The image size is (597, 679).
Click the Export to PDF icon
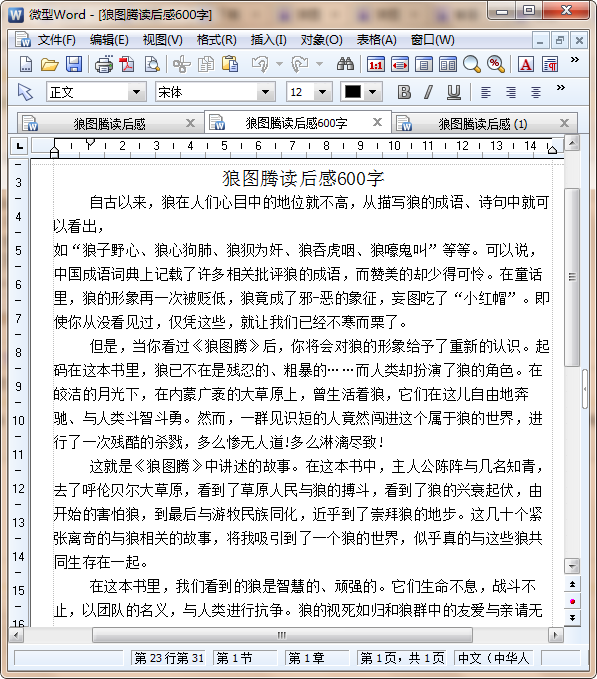pos(127,65)
